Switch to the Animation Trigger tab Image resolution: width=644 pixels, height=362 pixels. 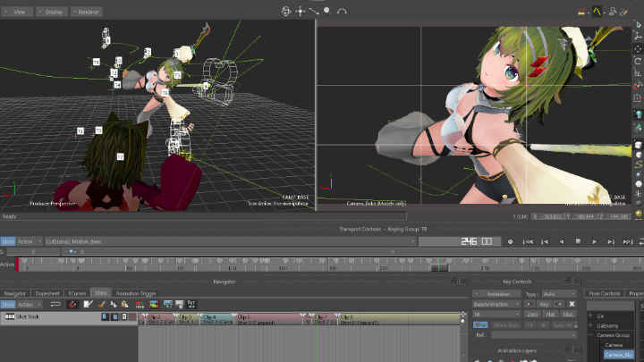136,293
